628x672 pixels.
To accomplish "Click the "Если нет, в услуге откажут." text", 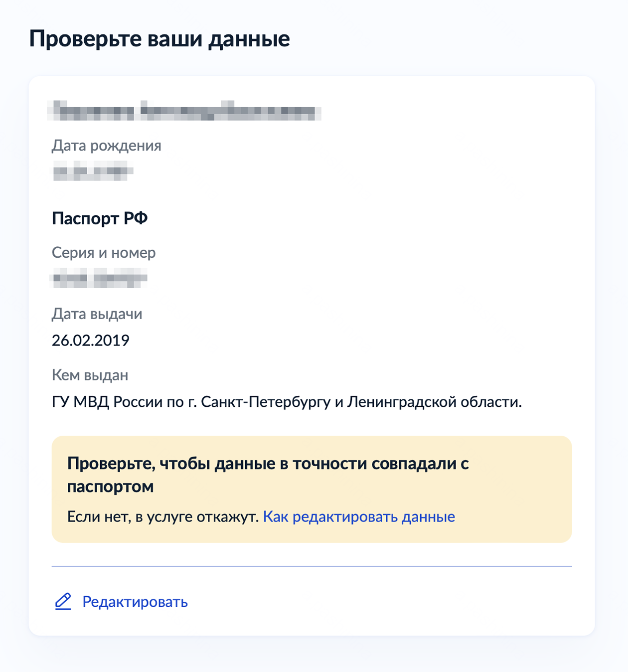I will [x=163, y=516].
